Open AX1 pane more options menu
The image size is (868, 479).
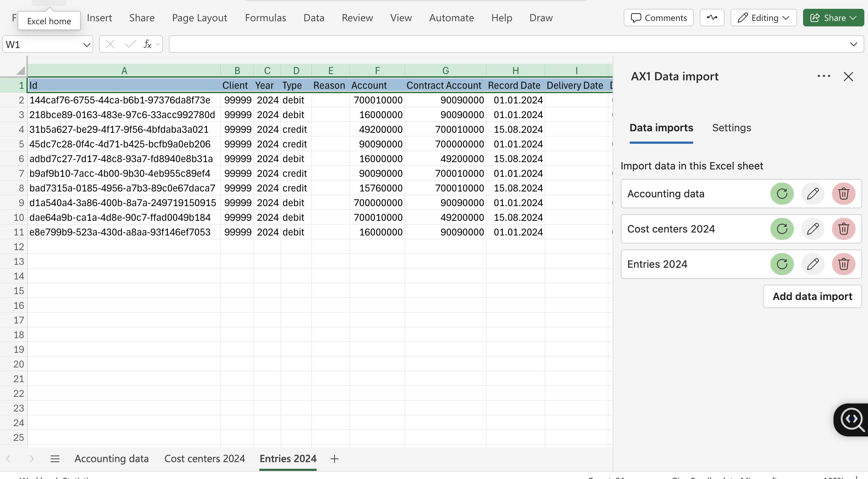pos(824,76)
